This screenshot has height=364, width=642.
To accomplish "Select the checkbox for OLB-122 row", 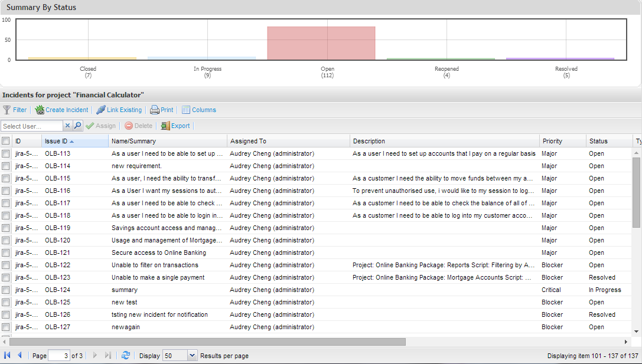I will coord(6,265).
